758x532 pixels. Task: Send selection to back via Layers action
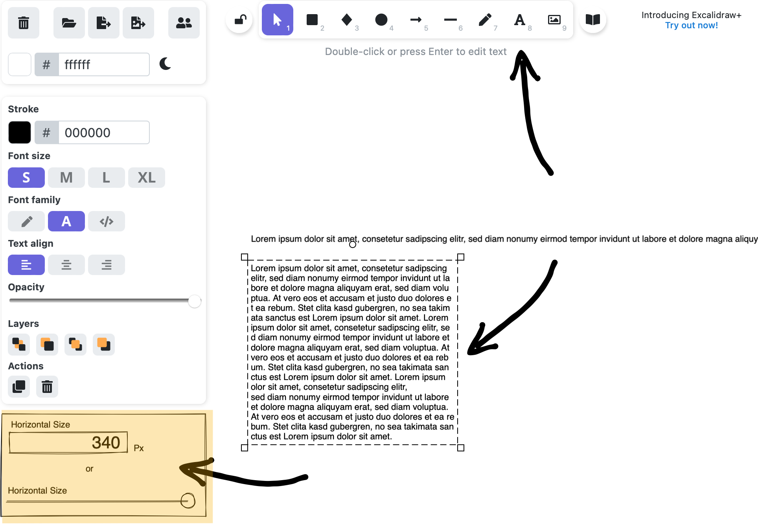(18, 345)
